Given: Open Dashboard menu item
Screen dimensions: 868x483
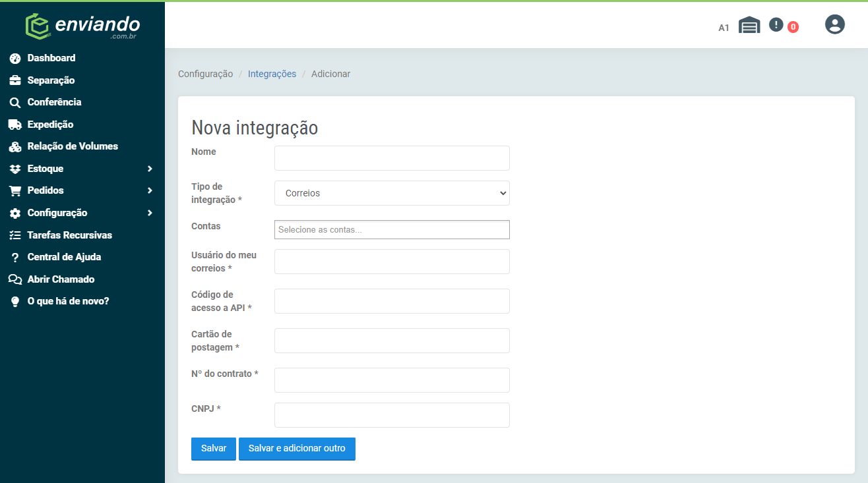Looking at the screenshot, I should 51,58.
